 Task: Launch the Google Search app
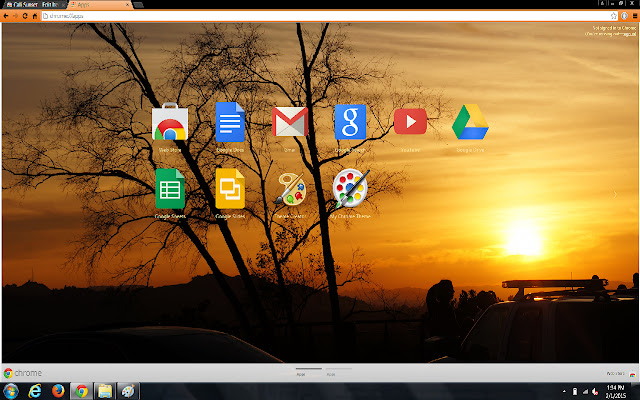point(350,122)
